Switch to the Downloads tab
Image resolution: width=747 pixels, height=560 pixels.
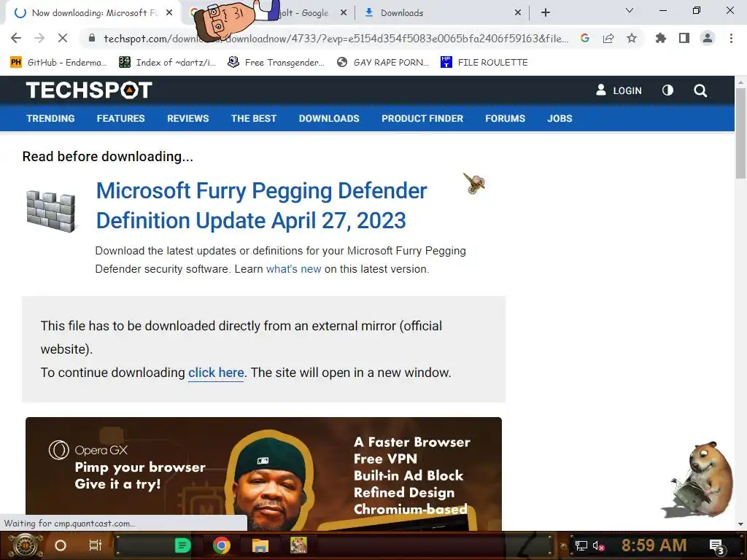click(402, 13)
